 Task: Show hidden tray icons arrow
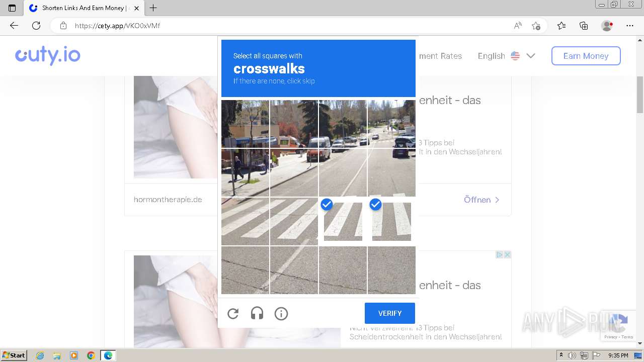(x=561, y=355)
